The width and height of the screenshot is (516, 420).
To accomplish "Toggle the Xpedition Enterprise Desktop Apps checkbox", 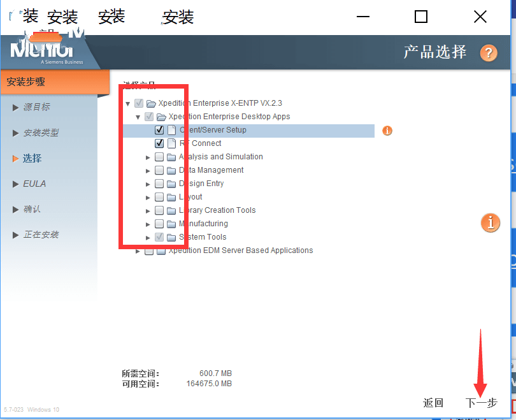I will pos(149,117).
